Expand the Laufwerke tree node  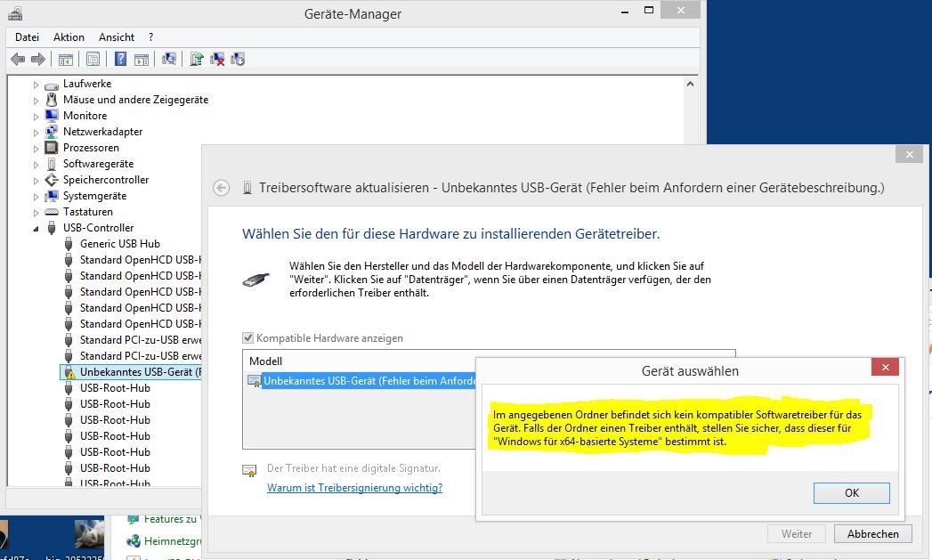[x=36, y=84]
